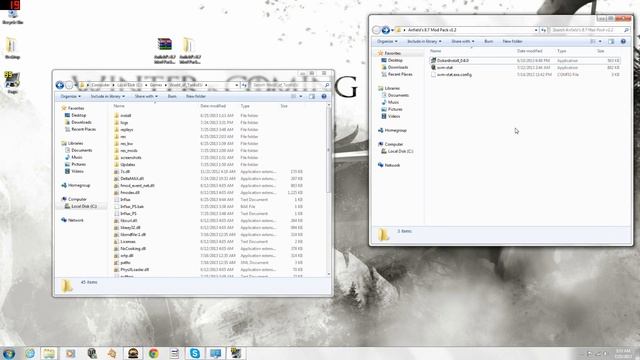Select the res_mods folder
Screen dimensions: 640x360
click(129, 151)
